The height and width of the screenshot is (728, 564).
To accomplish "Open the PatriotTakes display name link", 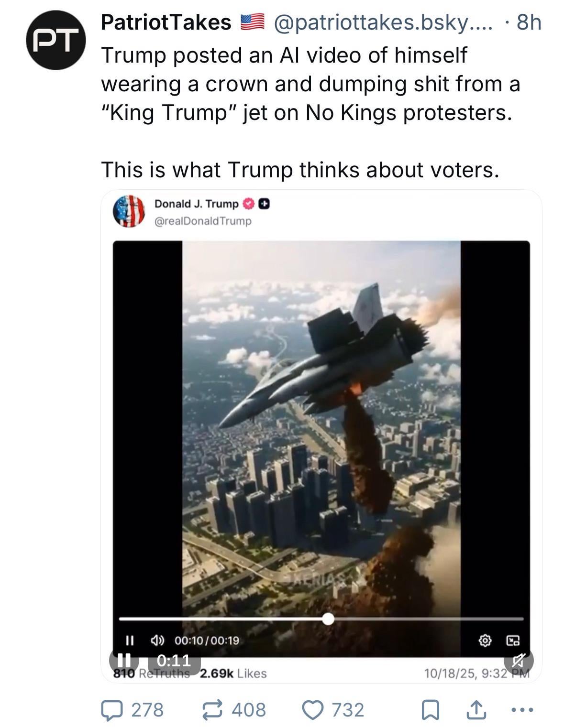I will (166, 22).
